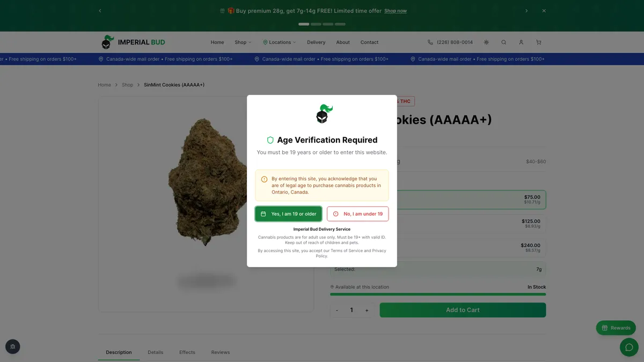Switch to the Effects tab
This screenshot has width=644, height=362.
pos(187,352)
